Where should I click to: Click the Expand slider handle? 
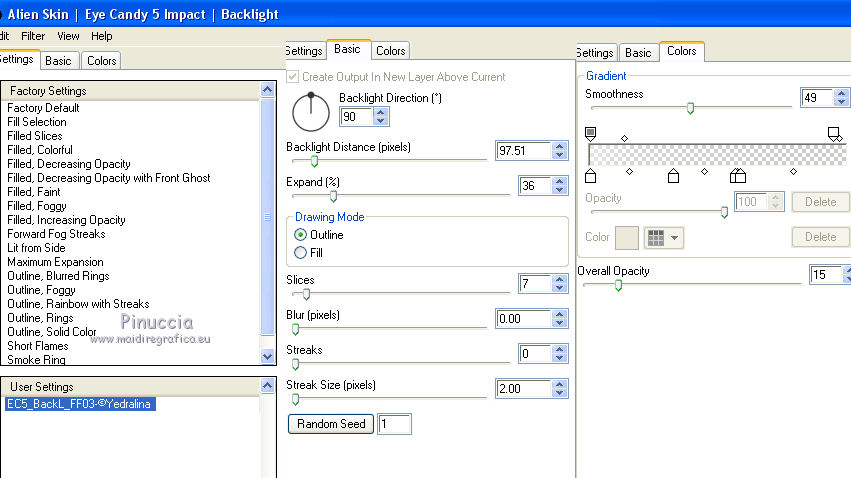tap(333, 196)
